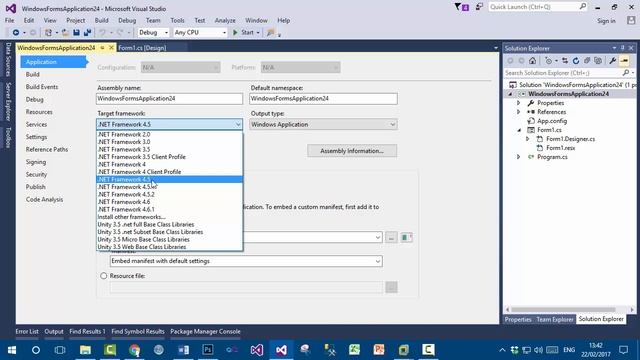This screenshot has width=640, height=360.
Task: Open the Action Center notification icon
Action: [623, 350]
